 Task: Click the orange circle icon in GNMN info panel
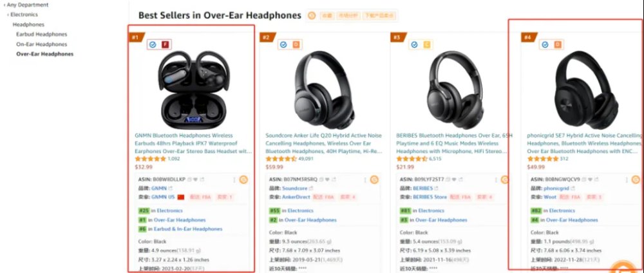[243, 180]
